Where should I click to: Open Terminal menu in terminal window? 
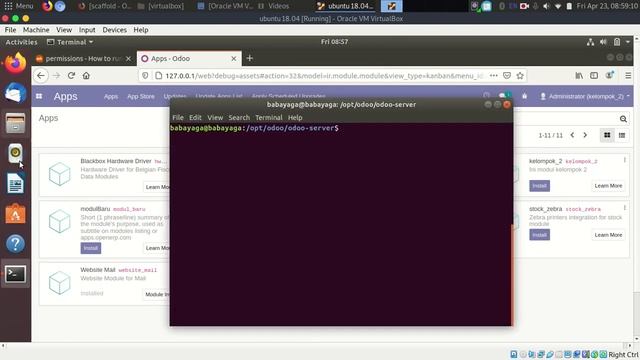point(269,118)
